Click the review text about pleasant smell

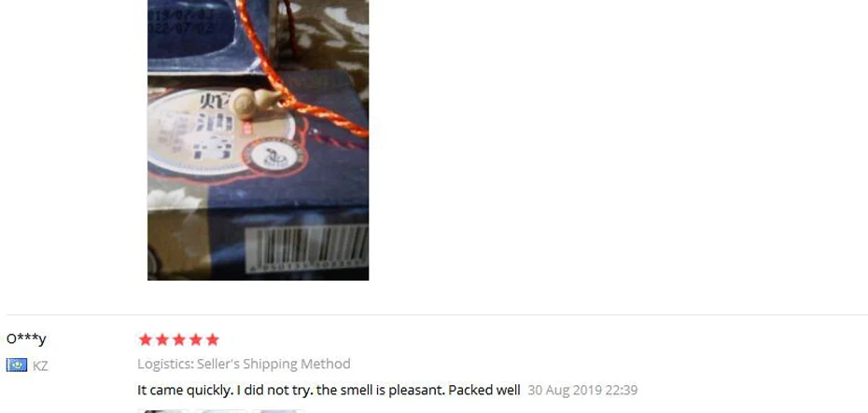pos(329,390)
